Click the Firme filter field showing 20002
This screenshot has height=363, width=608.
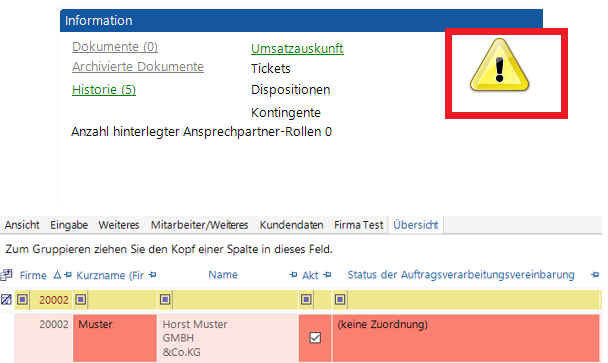tap(51, 300)
